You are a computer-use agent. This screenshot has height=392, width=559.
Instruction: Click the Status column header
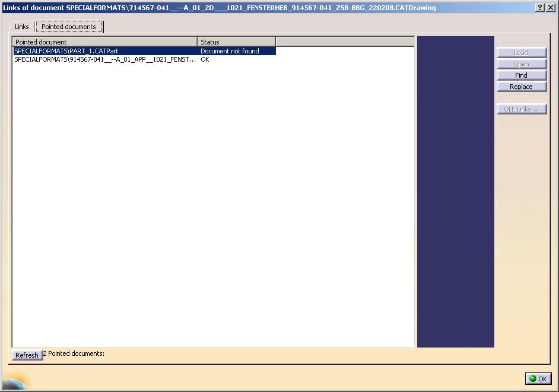[237, 42]
